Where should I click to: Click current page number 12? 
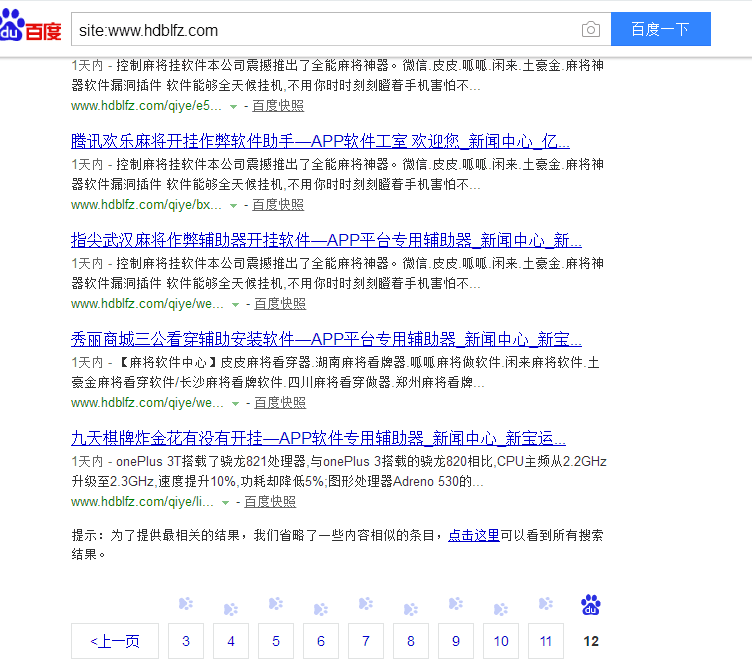point(591,641)
